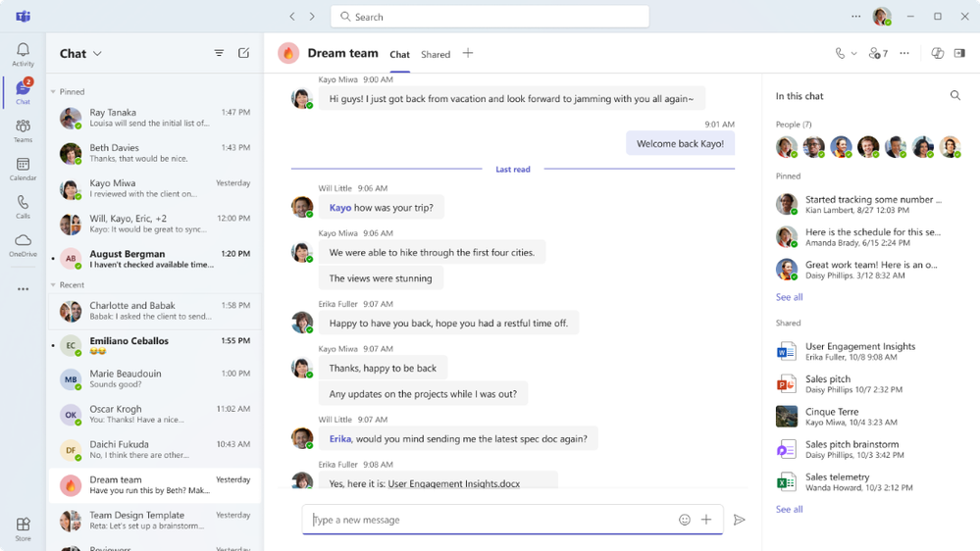Open Charlotte and Babak chat
The width and height of the screenshot is (980, 551).
[x=155, y=311]
